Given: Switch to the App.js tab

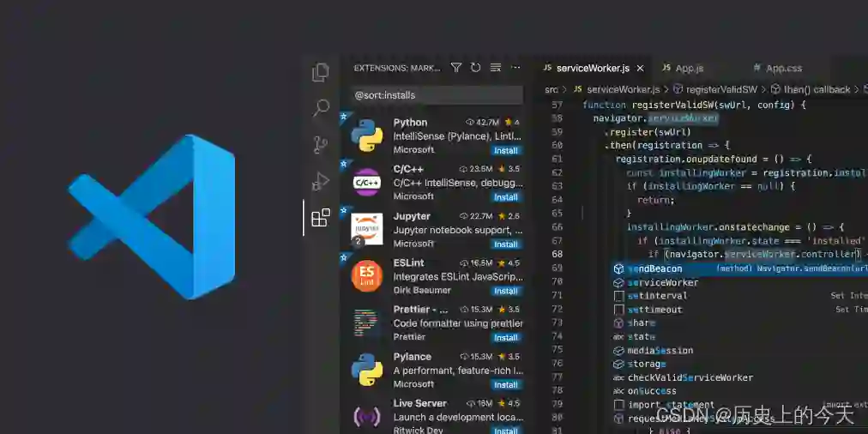Looking at the screenshot, I should click(690, 68).
